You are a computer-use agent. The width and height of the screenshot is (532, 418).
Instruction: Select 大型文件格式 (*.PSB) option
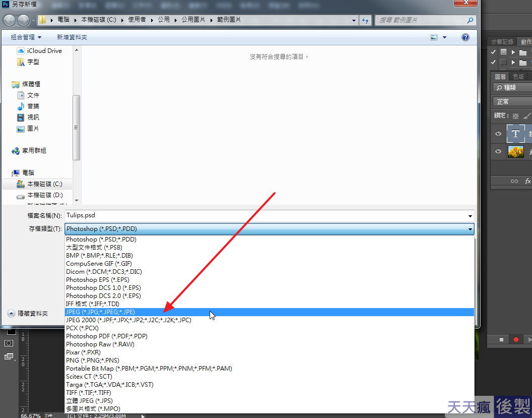click(x=270, y=247)
